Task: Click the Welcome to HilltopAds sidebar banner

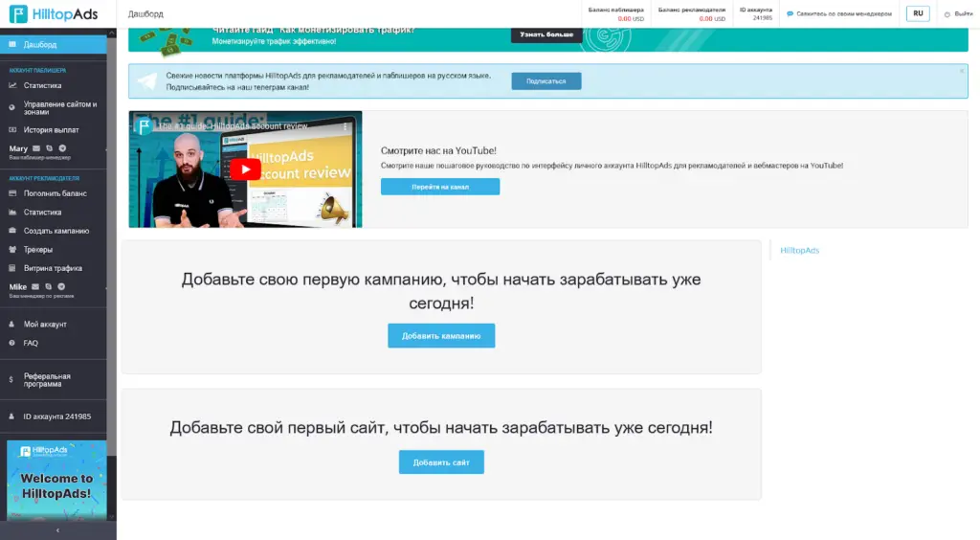Action: (56, 480)
